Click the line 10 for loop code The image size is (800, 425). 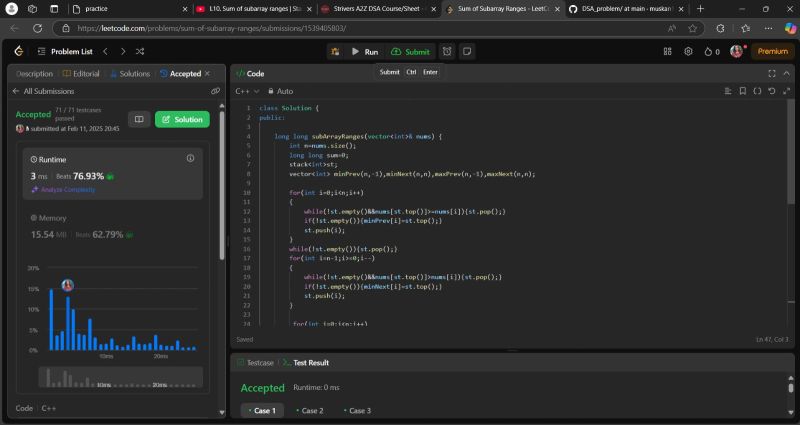tap(326, 193)
